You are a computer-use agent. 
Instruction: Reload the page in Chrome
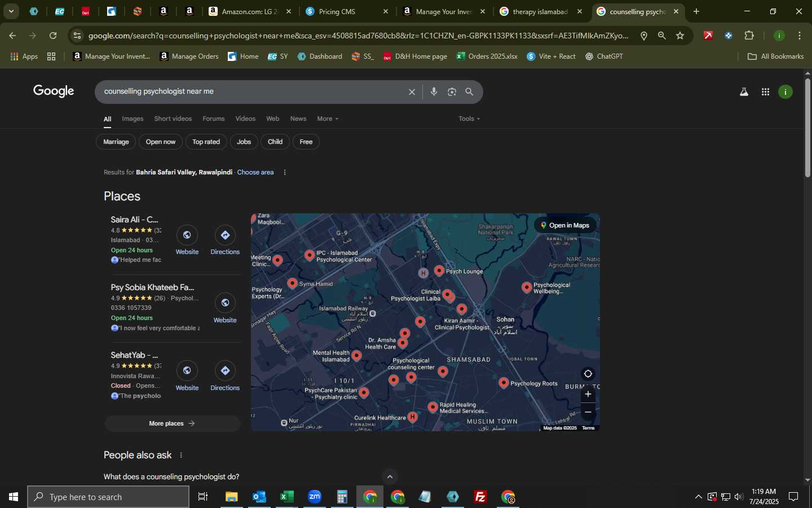tap(53, 36)
